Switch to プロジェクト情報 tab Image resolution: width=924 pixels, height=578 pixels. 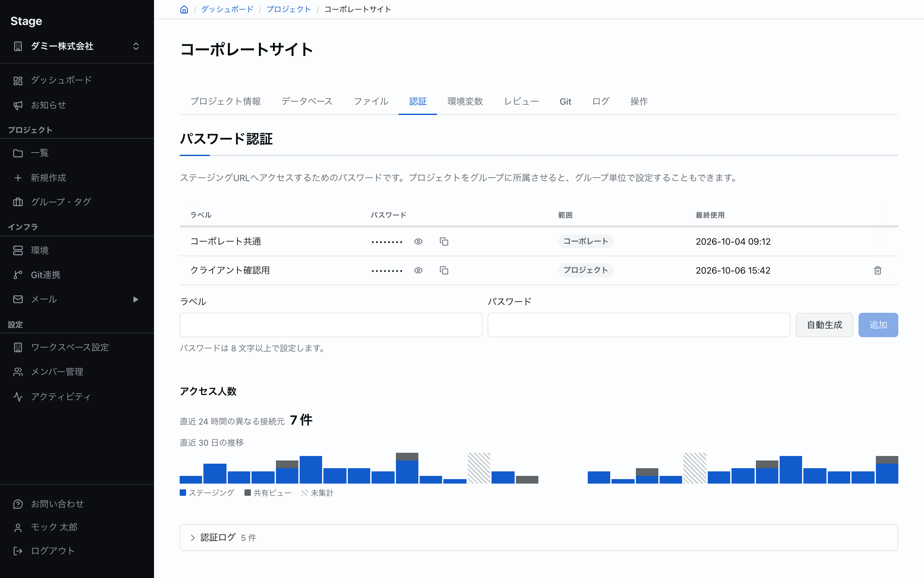tap(225, 101)
